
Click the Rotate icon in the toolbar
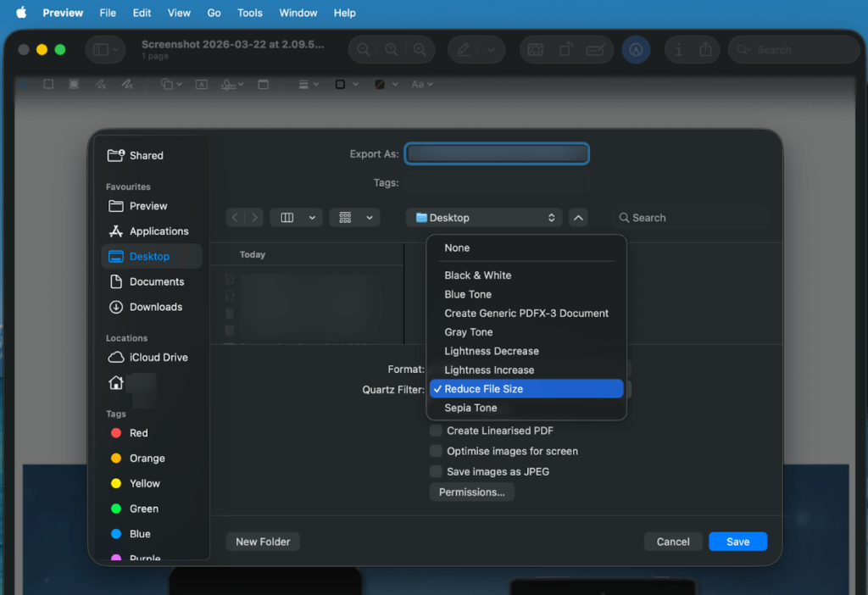click(x=566, y=50)
